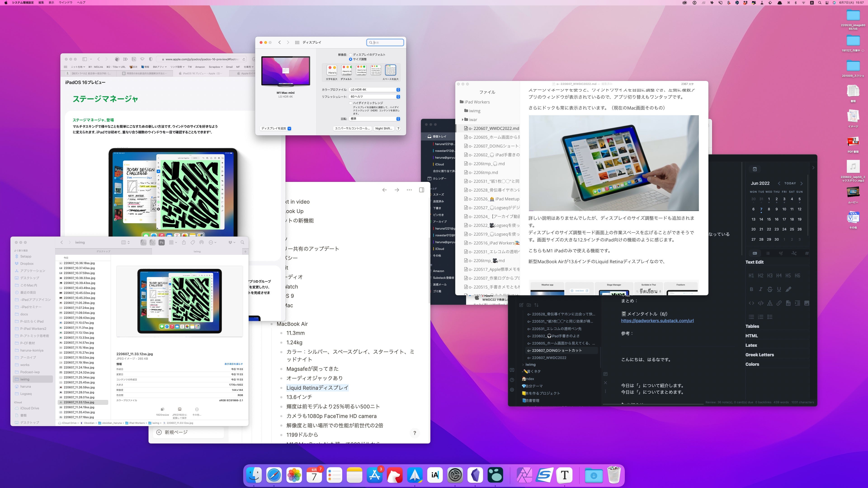The width and height of the screenshot is (868, 488).
Task: Open the Amazon bookmark in Safari
Action: 200,67
